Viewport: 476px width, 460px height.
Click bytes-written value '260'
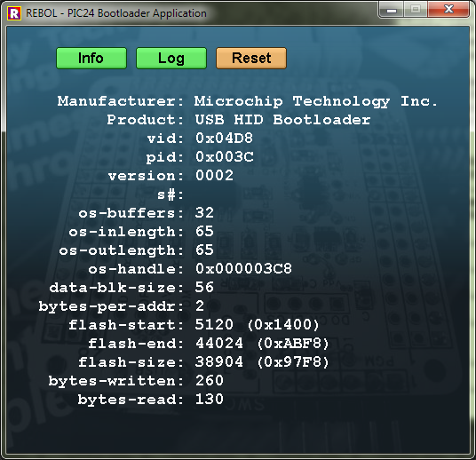(x=210, y=381)
